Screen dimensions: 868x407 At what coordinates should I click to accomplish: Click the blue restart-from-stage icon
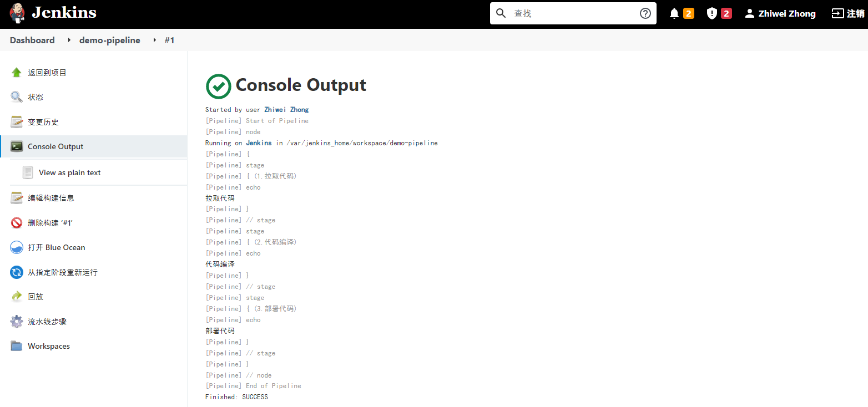click(17, 272)
